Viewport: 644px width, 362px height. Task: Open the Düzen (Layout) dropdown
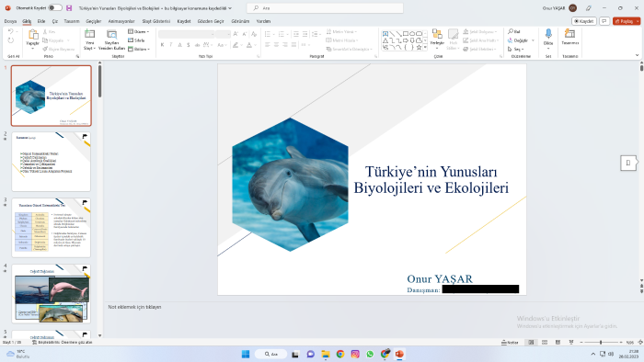(138, 31)
